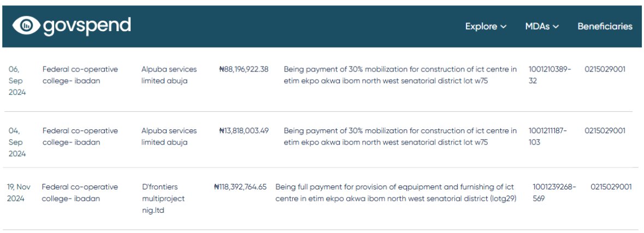Click the equipment and furnishing payment description
644x233 pixels.
(395, 193)
